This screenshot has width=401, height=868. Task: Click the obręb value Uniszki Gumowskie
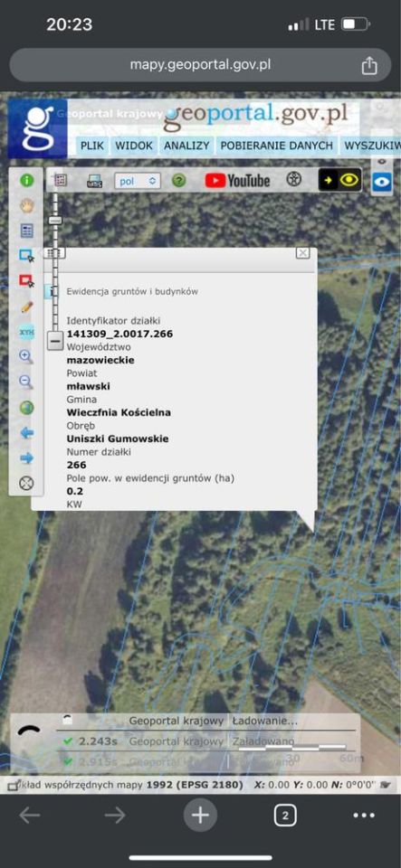tap(118, 439)
